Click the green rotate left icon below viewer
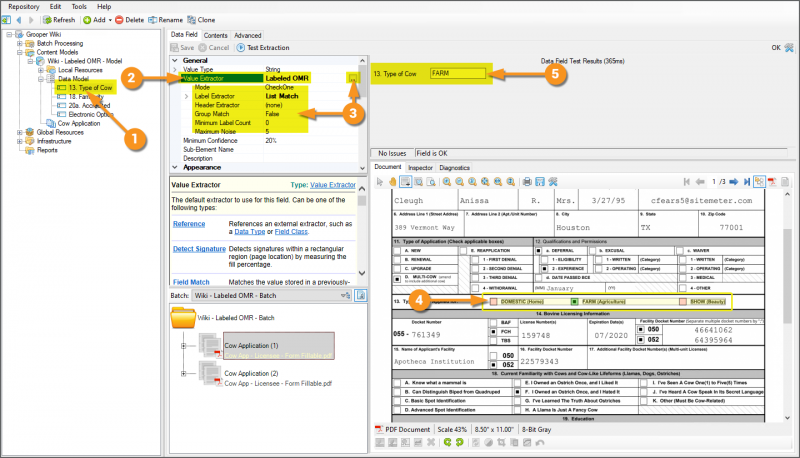The height and width of the screenshot is (458, 800). pyautogui.click(x=447, y=442)
